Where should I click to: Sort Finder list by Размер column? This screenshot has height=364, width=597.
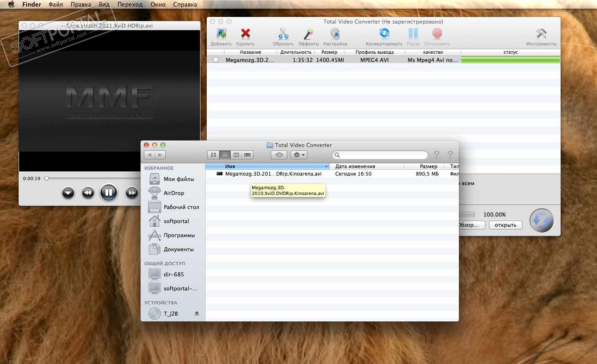coord(424,166)
